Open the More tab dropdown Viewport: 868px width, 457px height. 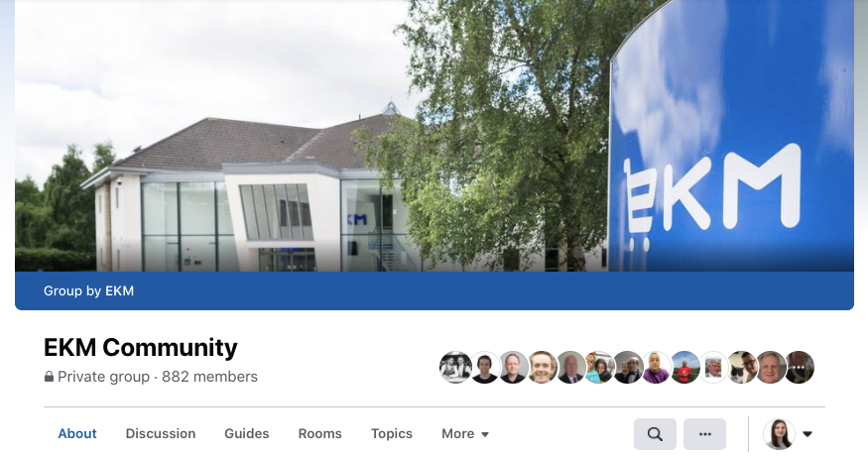(465, 434)
